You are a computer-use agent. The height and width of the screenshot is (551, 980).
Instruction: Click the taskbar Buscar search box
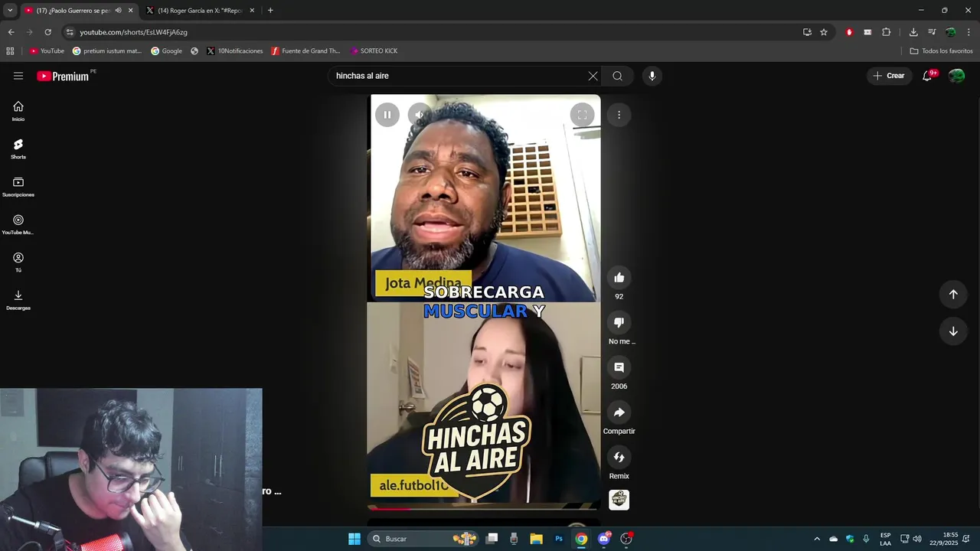point(423,539)
